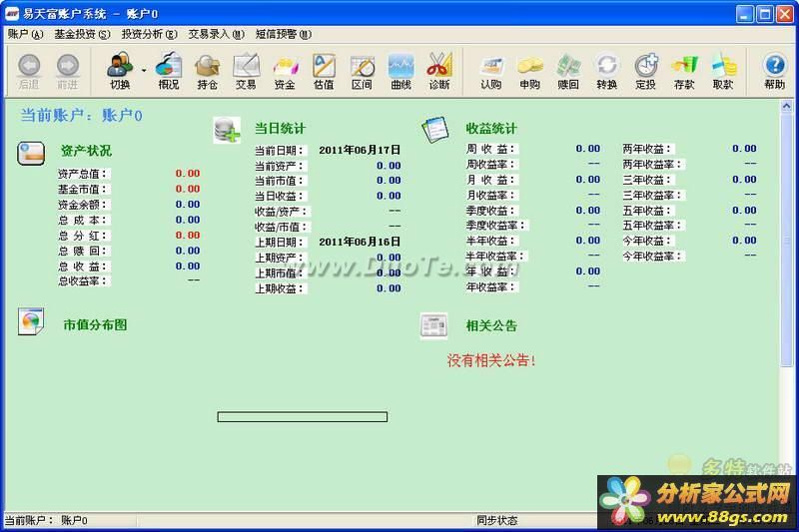Image resolution: width=799 pixels, height=532 pixels.
Task: Open the 资金 funds toolbar icon
Action: pos(285,71)
